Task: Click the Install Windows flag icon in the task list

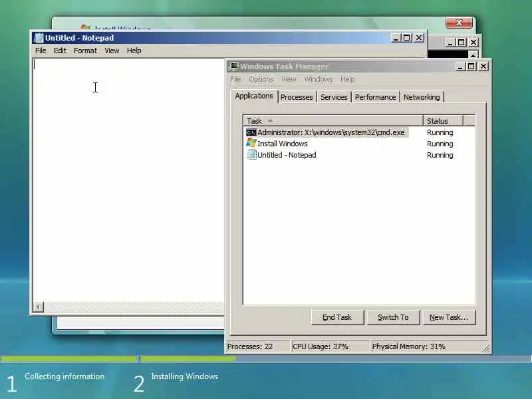Action: pos(251,143)
